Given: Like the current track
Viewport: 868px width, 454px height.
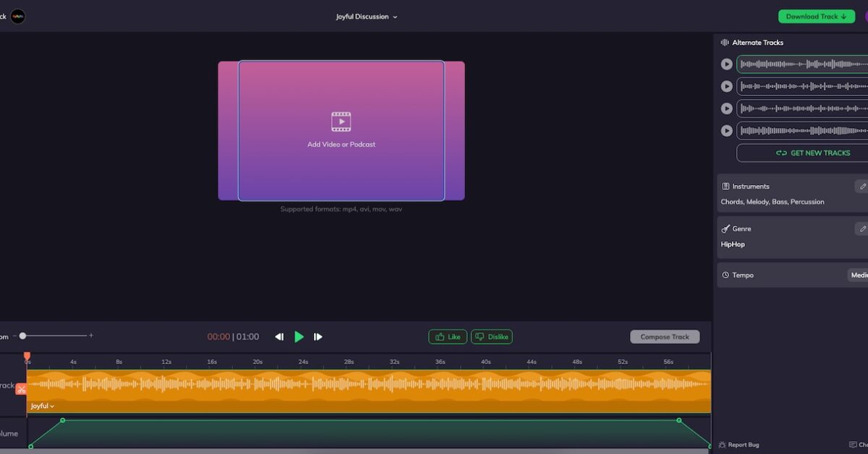Looking at the screenshot, I should pyautogui.click(x=447, y=337).
